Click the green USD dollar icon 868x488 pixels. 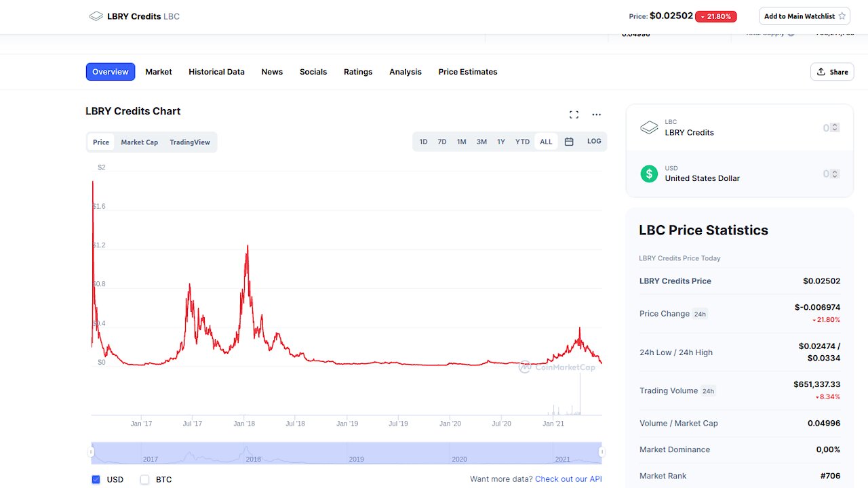649,174
